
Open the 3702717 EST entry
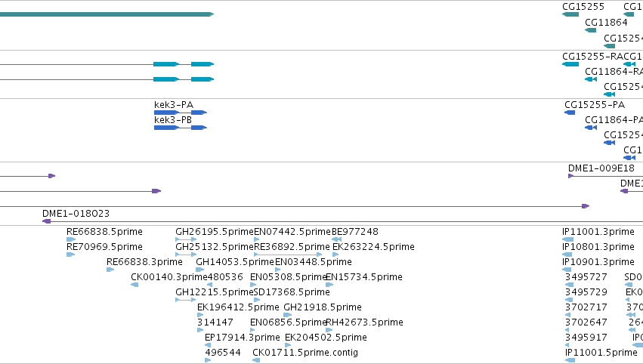pyautogui.click(x=586, y=307)
